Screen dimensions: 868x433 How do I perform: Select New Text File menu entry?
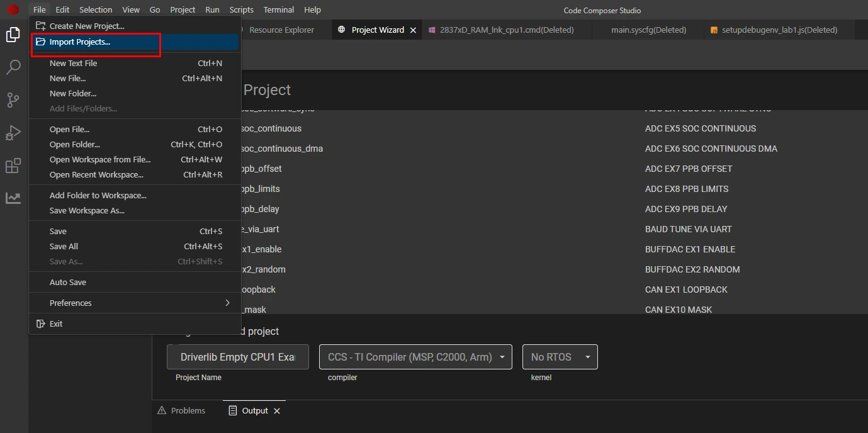point(135,63)
